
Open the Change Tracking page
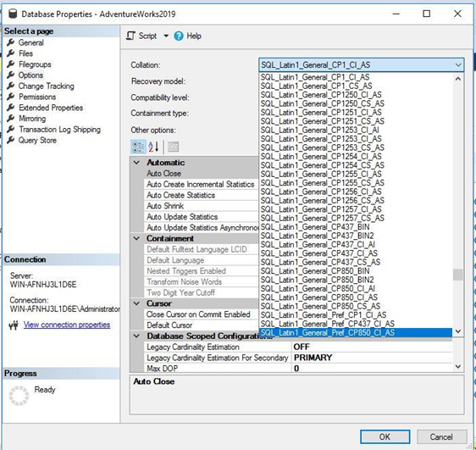tap(46, 86)
